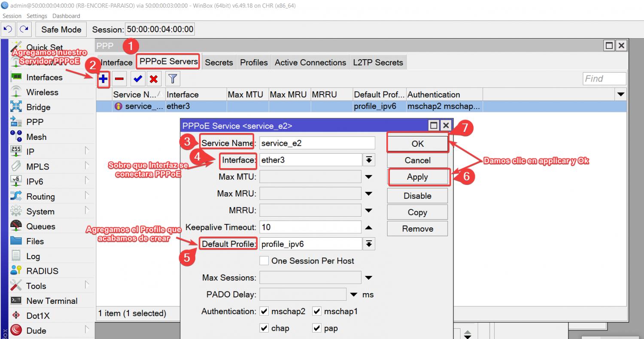Open the Settings menu
The width and height of the screenshot is (644, 339).
click(x=36, y=16)
